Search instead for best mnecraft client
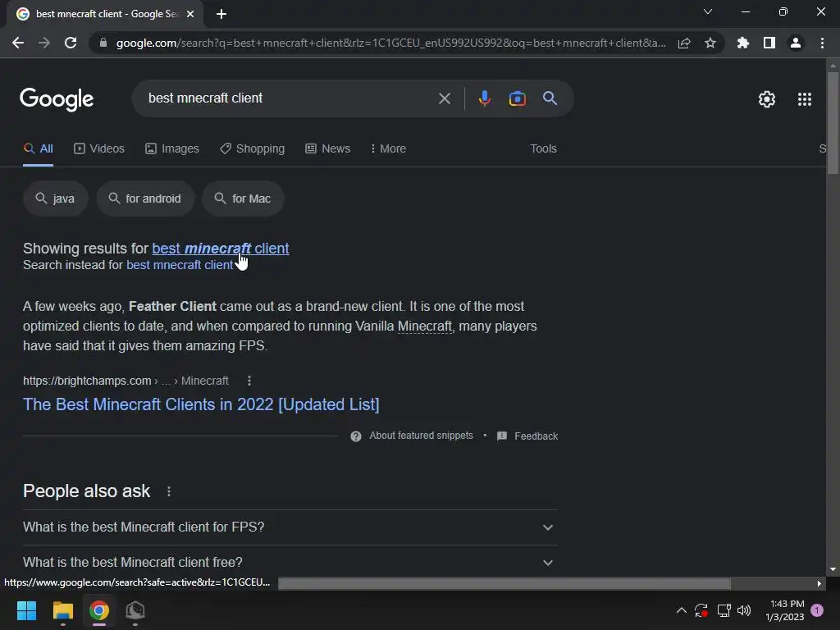Viewport: 840px width, 630px height. click(x=180, y=265)
